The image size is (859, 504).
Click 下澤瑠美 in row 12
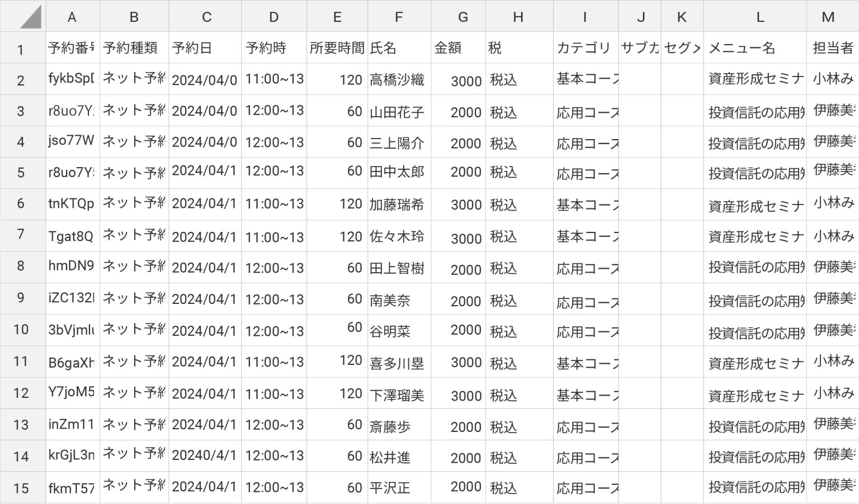[x=398, y=395]
